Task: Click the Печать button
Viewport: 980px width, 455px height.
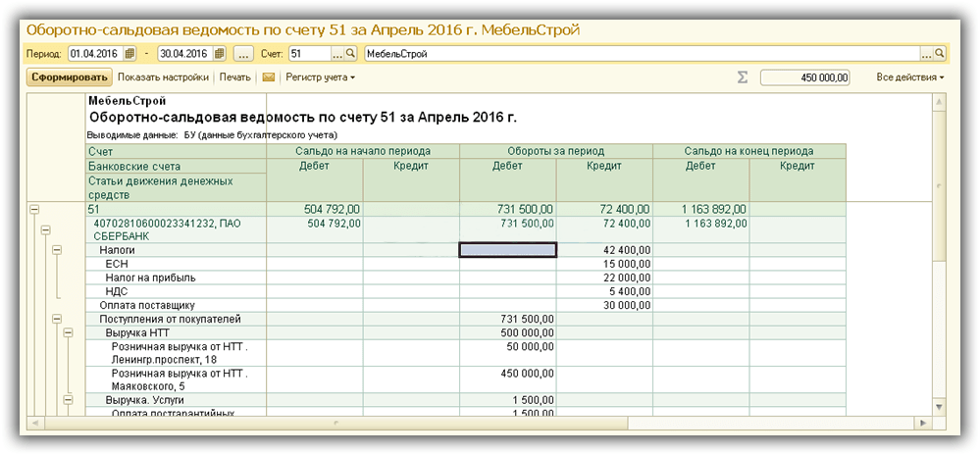Action: tap(234, 76)
